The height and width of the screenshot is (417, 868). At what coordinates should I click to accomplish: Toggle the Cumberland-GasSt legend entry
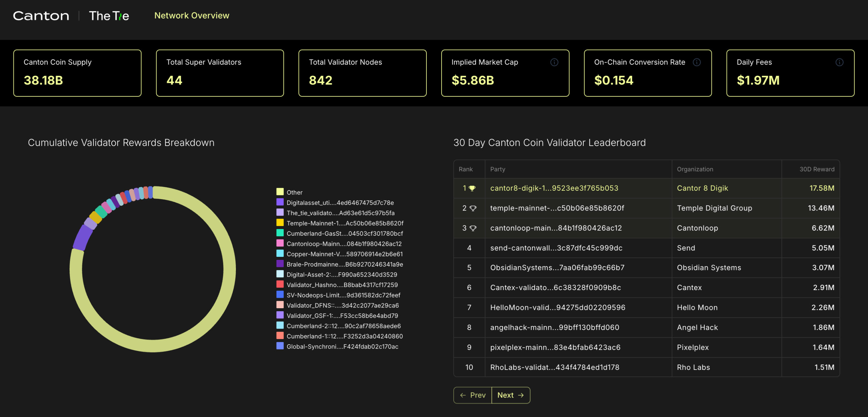click(344, 234)
